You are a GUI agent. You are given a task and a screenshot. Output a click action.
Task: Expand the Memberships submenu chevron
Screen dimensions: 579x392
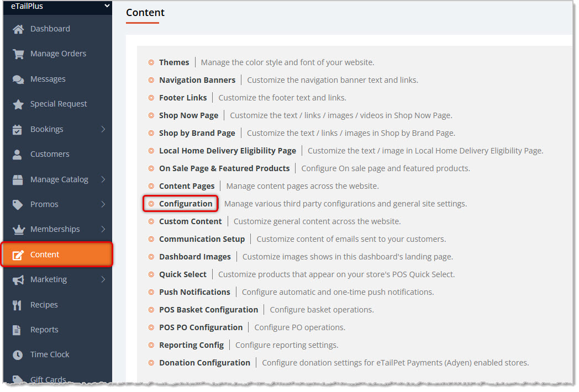tap(103, 229)
